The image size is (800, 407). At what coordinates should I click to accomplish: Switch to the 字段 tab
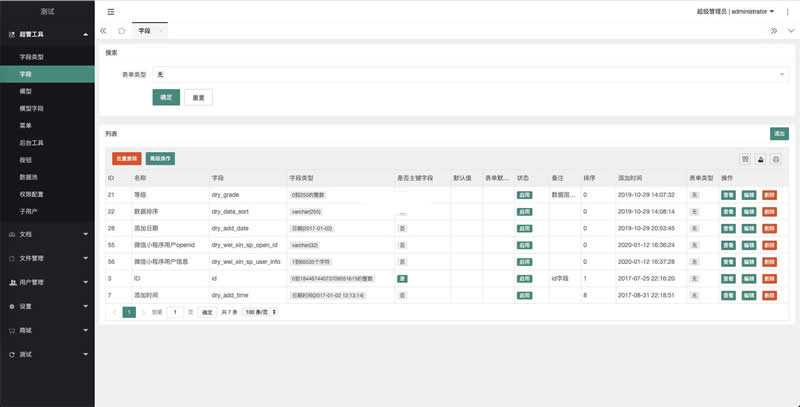[144, 32]
